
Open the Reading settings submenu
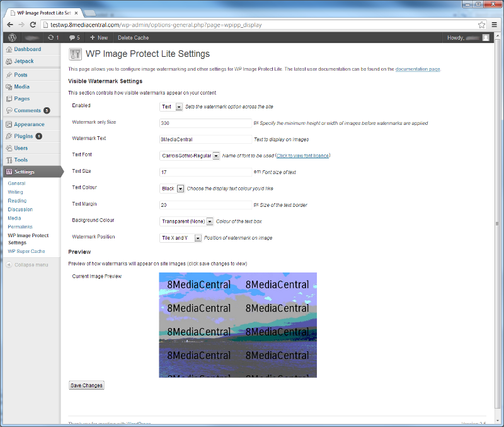pyautogui.click(x=17, y=201)
